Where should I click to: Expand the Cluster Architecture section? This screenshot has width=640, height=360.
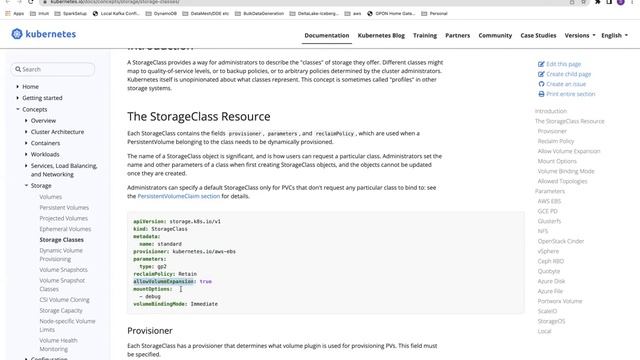click(x=26, y=132)
